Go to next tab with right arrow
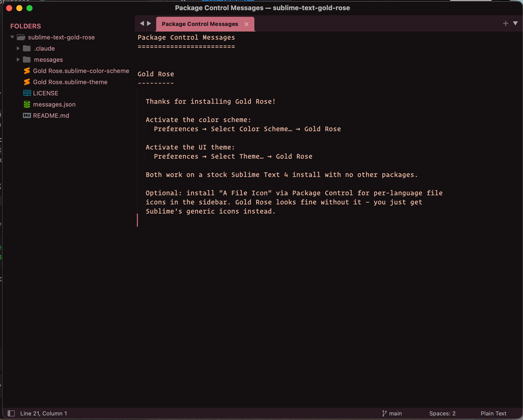This screenshot has width=523, height=420. (149, 23)
